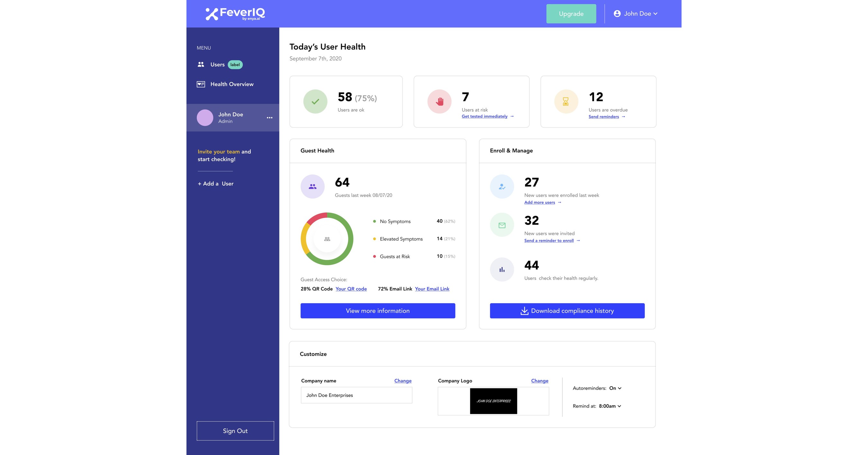Screen dimensions: 868x455
Task: Open the Remind at 8:00am time dropdown
Action: click(609, 406)
